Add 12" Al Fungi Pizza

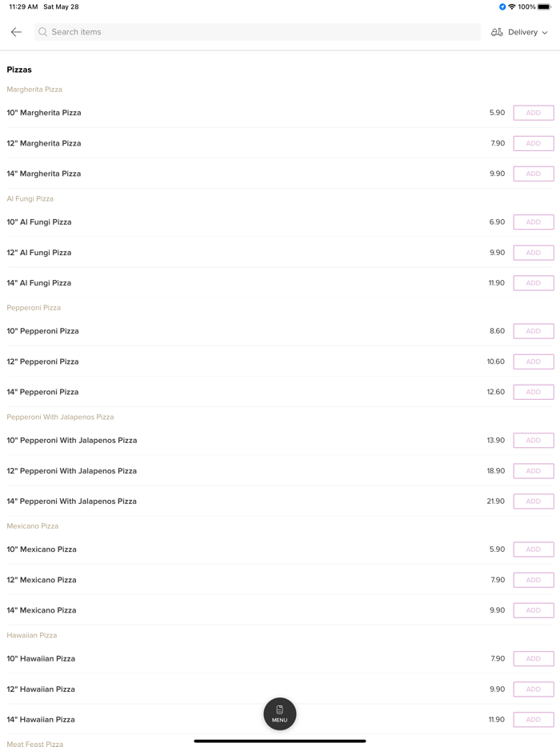click(534, 253)
